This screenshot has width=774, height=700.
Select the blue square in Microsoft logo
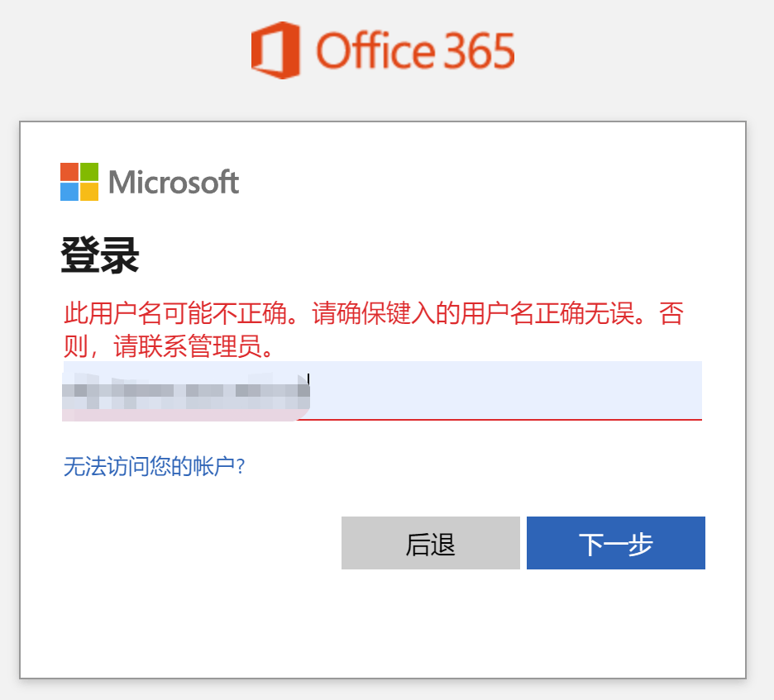(68, 191)
